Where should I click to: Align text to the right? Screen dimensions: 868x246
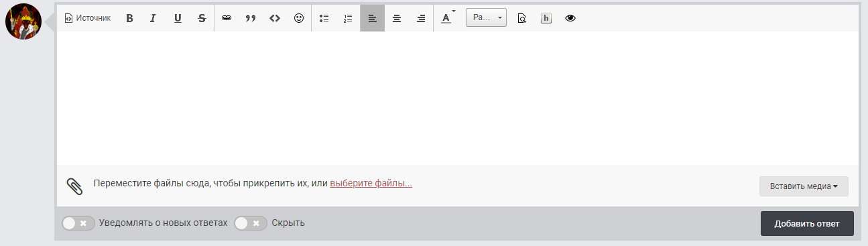pyautogui.click(x=421, y=19)
